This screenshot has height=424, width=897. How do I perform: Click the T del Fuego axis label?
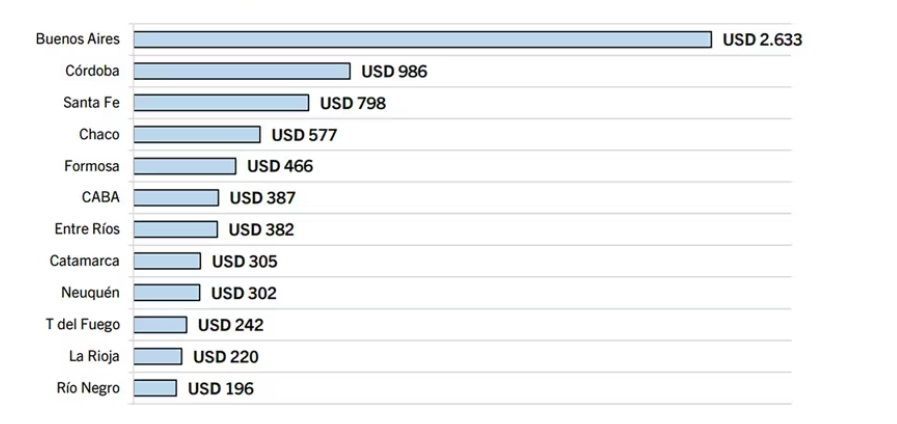[82, 325]
